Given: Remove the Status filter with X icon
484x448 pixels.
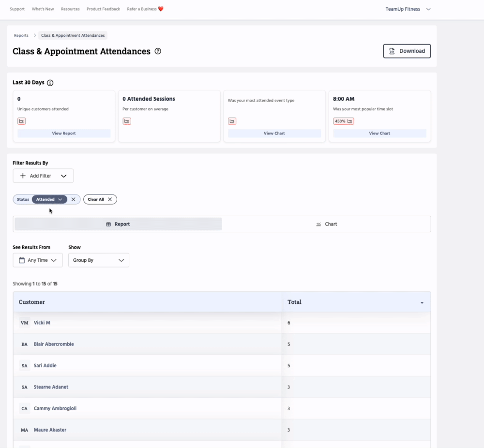Looking at the screenshot, I should (x=74, y=199).
